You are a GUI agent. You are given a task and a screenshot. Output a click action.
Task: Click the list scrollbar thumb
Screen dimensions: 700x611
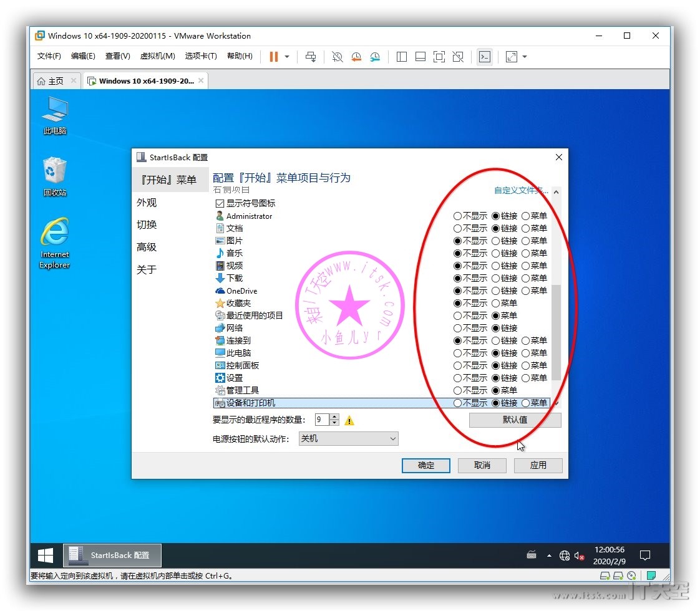[x=557, y=332]
